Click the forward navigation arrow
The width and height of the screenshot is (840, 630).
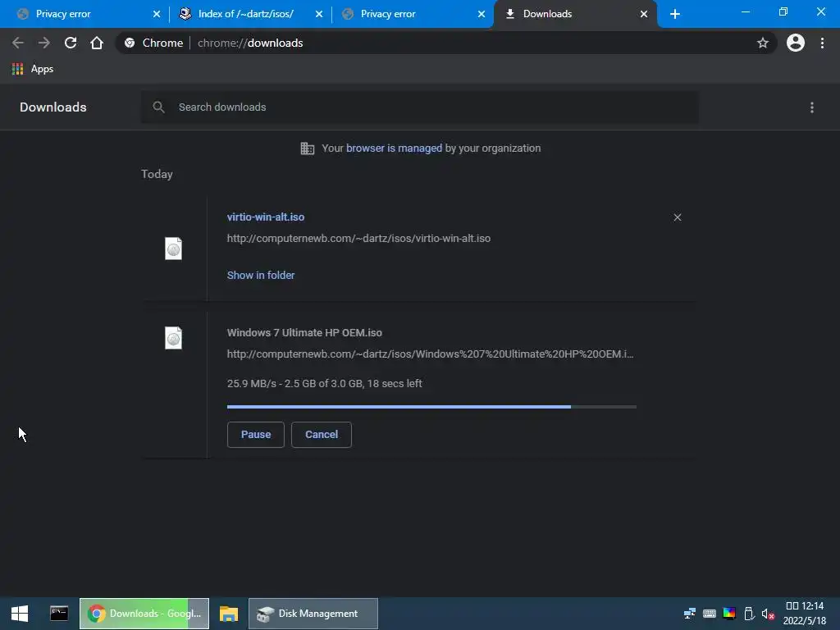point(44,43)
